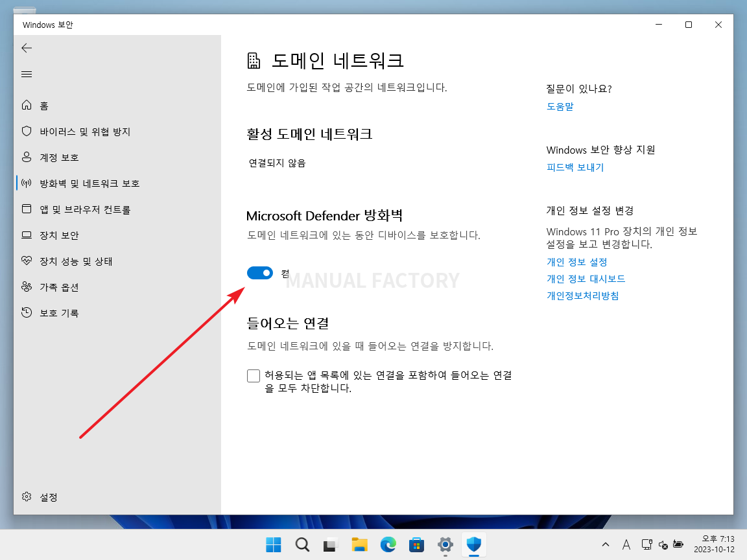Image resolution: width=747 pixels, height=560 pixels.
Task: Click Windows Security shield on taskbar
Action: pyautogui.click(x=473, y=544)
